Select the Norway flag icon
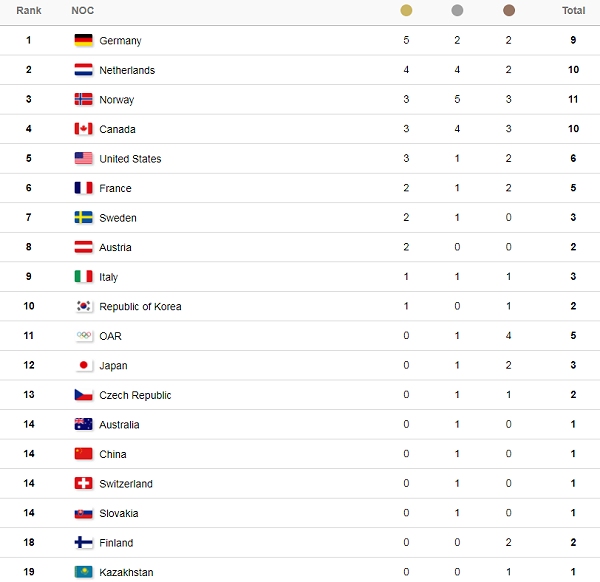The height and width of the screenshot is (582, 600). click(x=83, y=99)
